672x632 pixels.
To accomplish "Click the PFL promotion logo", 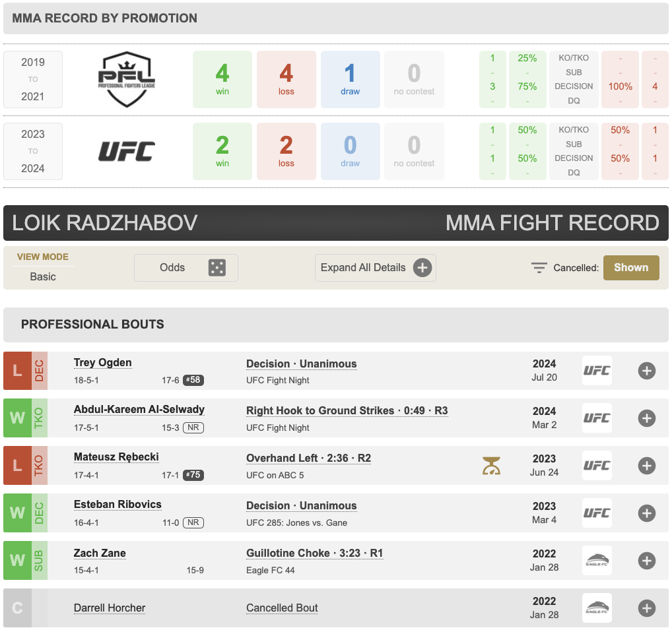I will (x=126, y=80).
